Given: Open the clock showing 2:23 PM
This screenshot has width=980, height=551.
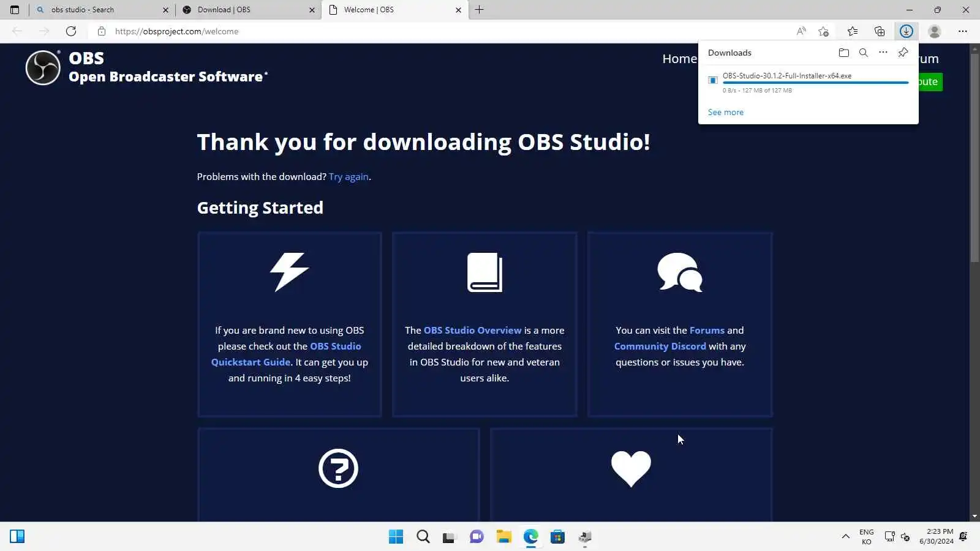Looking at the screenshot, I should click(937, 536).
